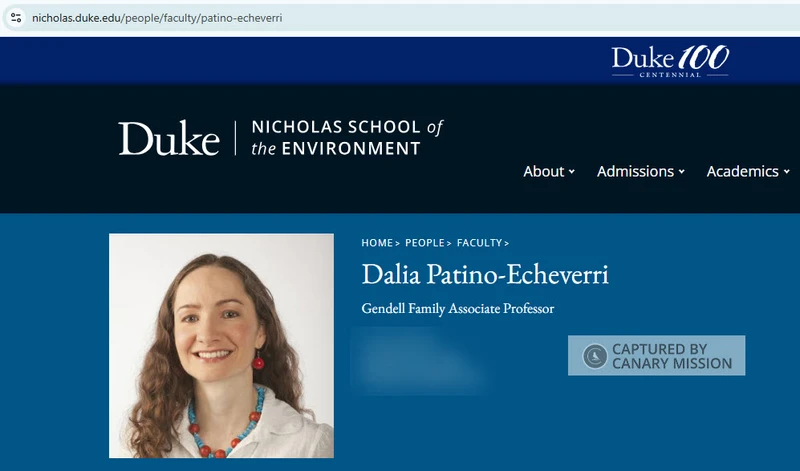
Task: Go to FACULTY breadcrumb
Action: [x=479, y=243]
